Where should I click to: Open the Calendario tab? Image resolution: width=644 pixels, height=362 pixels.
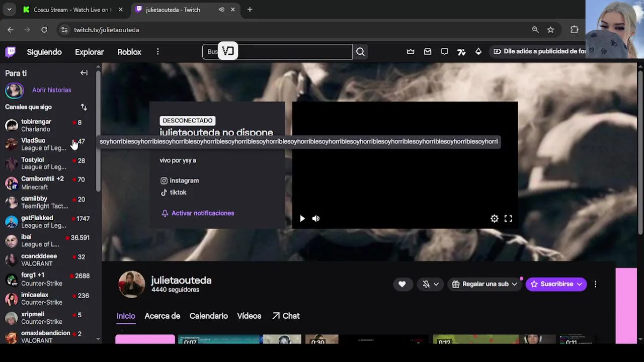[208, 316]
